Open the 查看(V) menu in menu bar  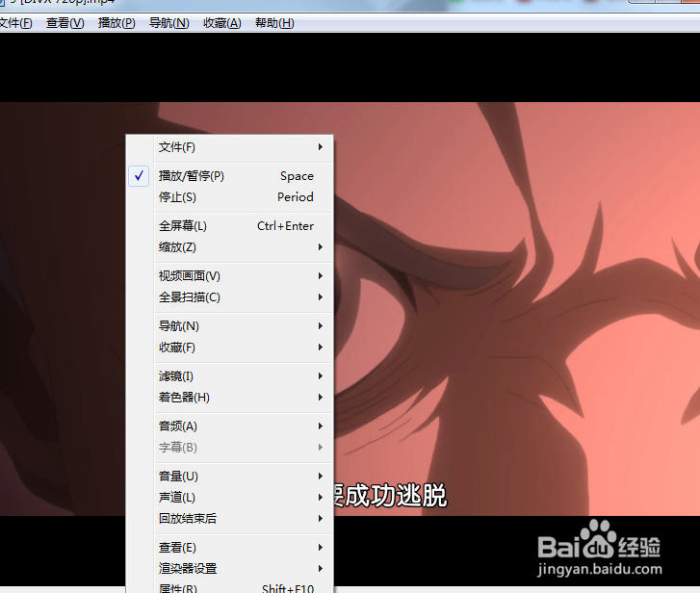tap(65, 23)
